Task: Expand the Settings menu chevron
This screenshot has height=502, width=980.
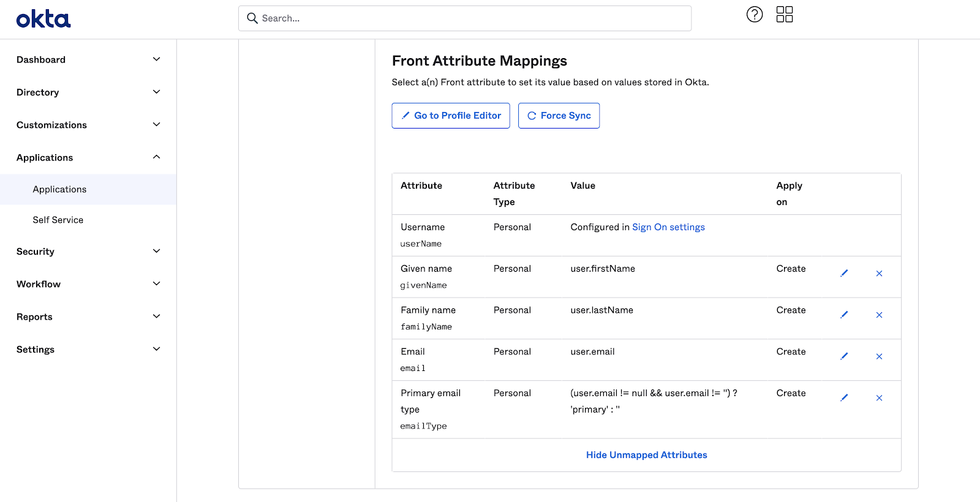Action: tap(156, 349)
